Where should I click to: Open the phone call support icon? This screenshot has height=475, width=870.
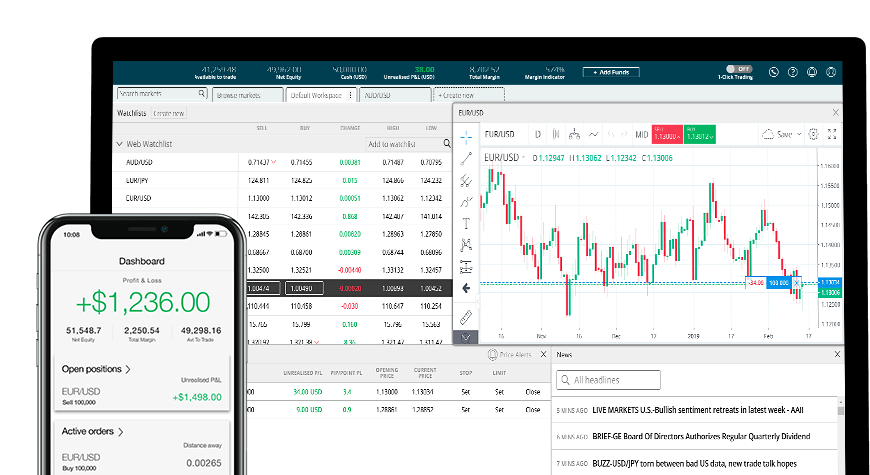(773, 72)
